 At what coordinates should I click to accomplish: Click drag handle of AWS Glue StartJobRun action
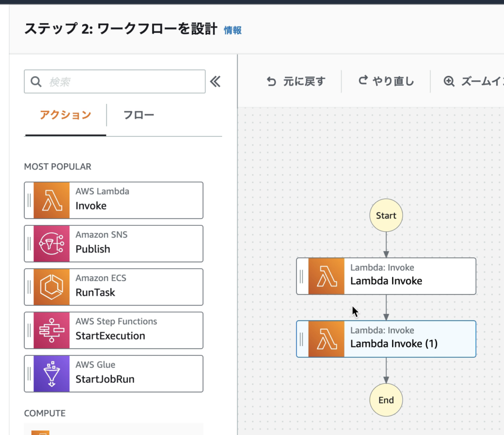[29, 374]
